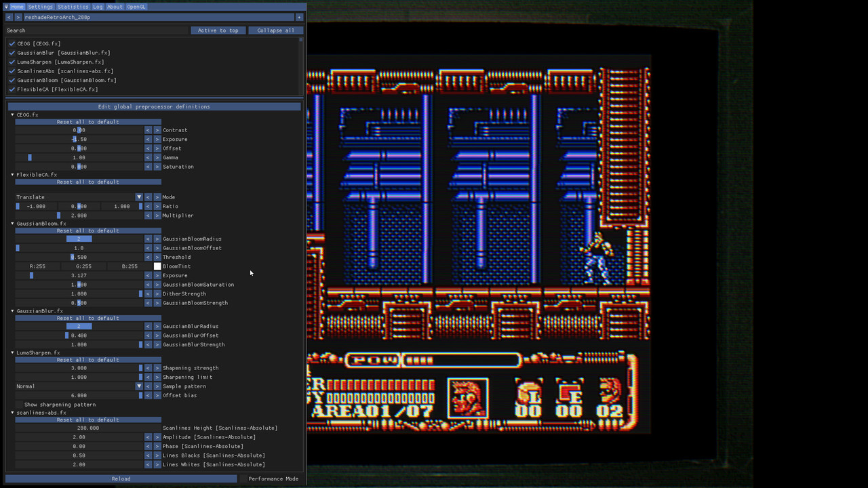The image size is (868, 488).
Task: Add new preset with plus button
Action: pyautogui.click(x=299, y=17)
